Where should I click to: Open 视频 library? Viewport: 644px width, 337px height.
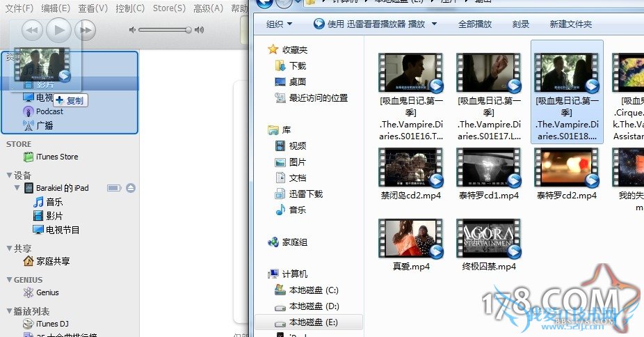coord(291,146)
